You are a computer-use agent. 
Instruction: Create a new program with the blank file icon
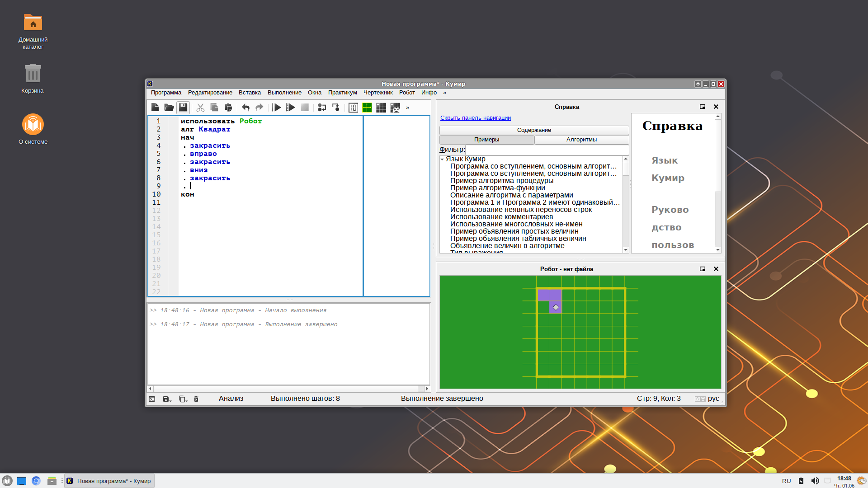(155, 108)
